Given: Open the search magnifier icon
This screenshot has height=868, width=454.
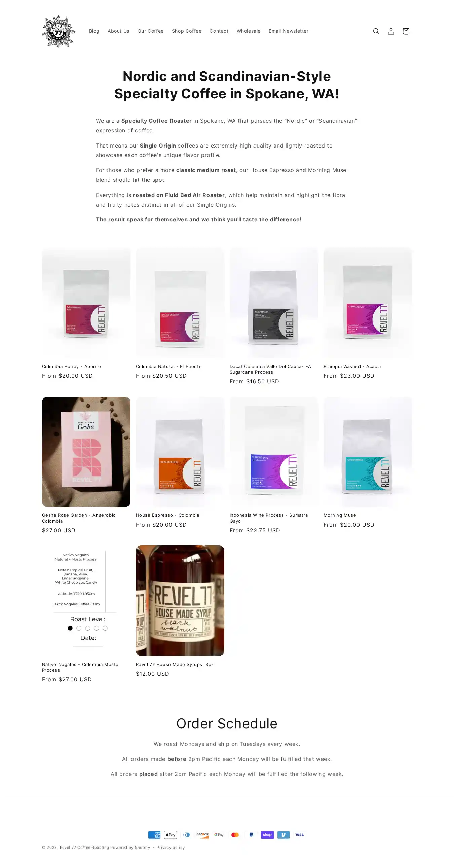Looking at the screenshot, I should pos(376,31).
